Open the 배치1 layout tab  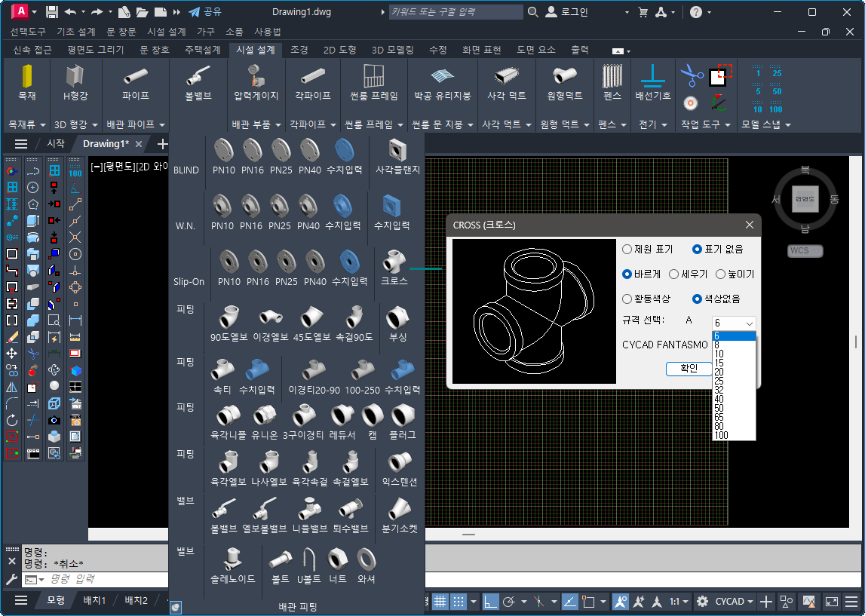(x=95, y=601)
